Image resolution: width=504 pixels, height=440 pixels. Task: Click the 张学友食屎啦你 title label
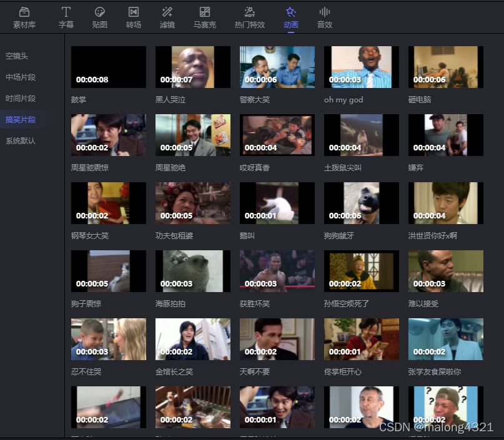[435, 372]
